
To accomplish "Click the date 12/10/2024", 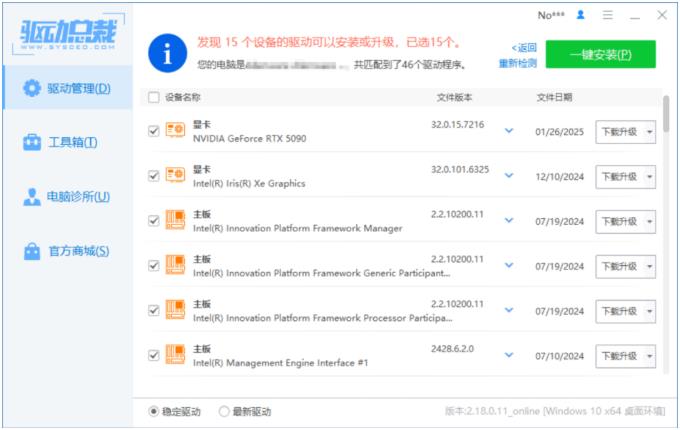I will 559,177.
